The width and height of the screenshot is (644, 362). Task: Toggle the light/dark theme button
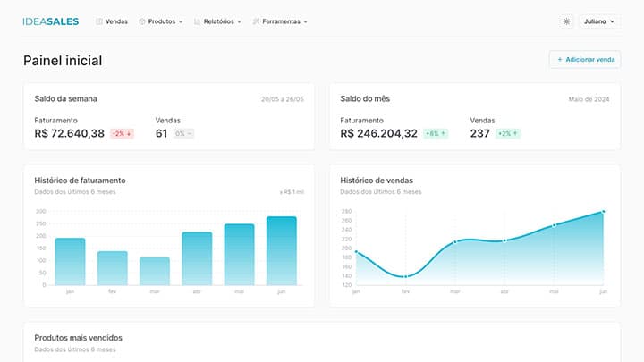point(566,21)
